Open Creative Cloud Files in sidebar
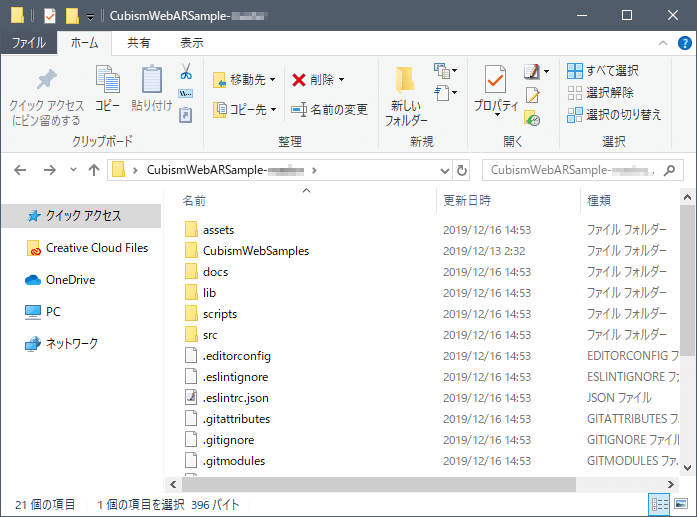This screenshot has width=697, height=517. (87, 248)
